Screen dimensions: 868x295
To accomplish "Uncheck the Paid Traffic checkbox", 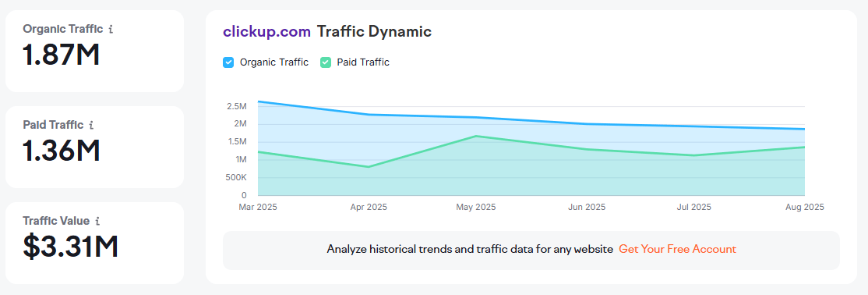I will [326, 62].
